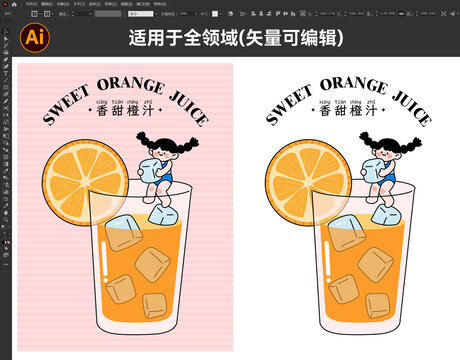Viewport: 460px width, 360px height.
Task: Toggle constrain width and height proportions link
Action: (401, 14)
